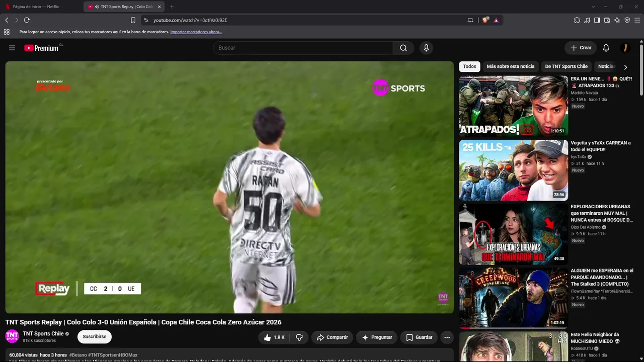Select the TNT Sports Replay tab
Image resolution: width=644 pixels, height=362 pixels.
click(124, 7)
